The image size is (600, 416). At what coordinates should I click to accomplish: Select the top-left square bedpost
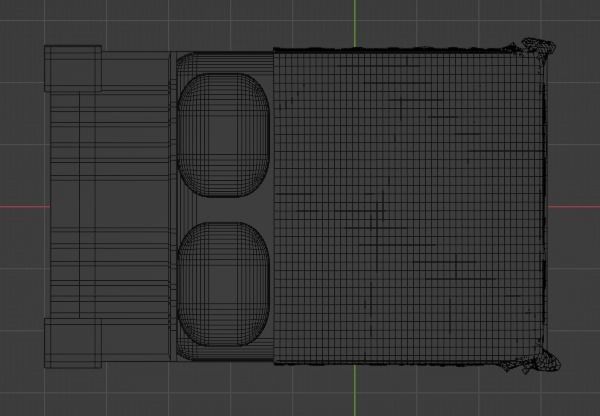(x=73, y=69)
